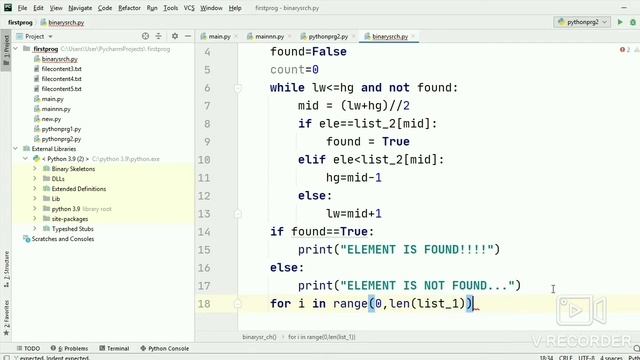The width and height of the screenshot is (640, 360).
Task: Click the error indicator at editor top right
Action: click(625, 50)
